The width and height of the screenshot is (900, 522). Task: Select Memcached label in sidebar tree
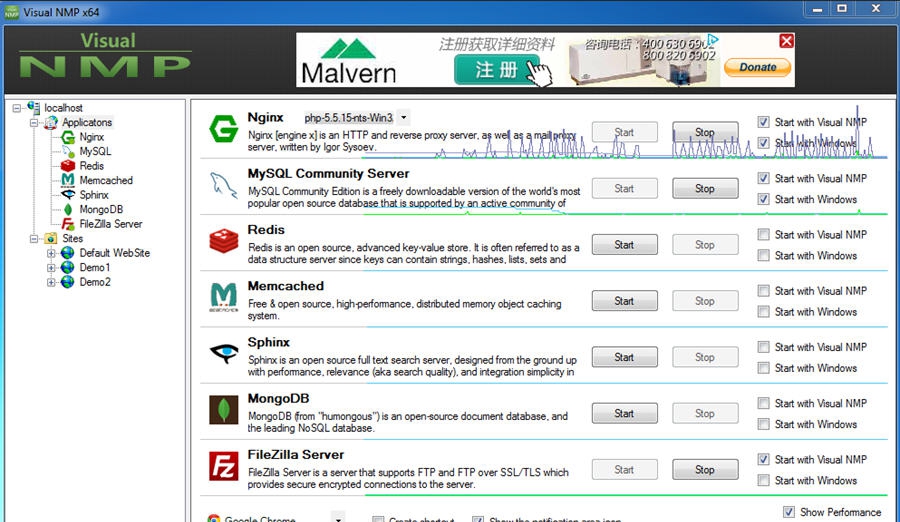click(x=106, y=180)
